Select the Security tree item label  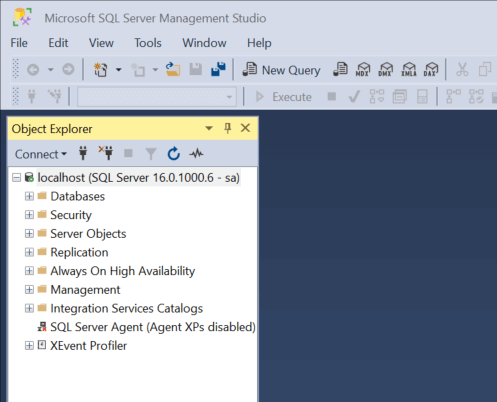(x=71, y=215)
